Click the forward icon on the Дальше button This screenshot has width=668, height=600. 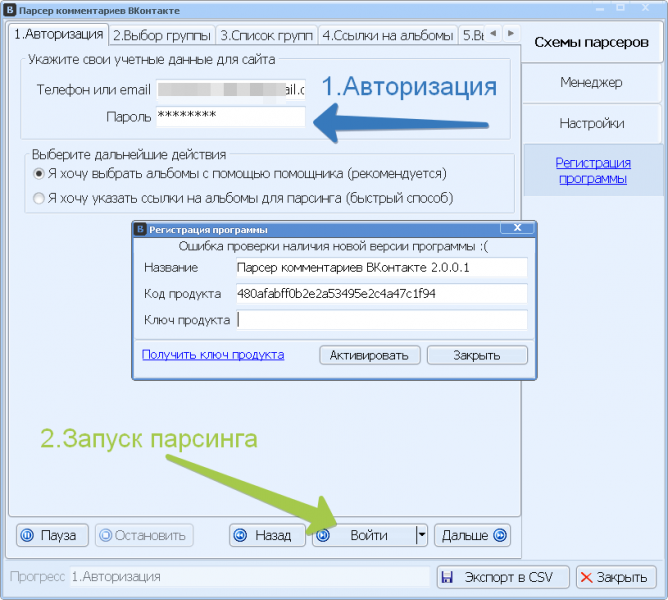point(499,535)
